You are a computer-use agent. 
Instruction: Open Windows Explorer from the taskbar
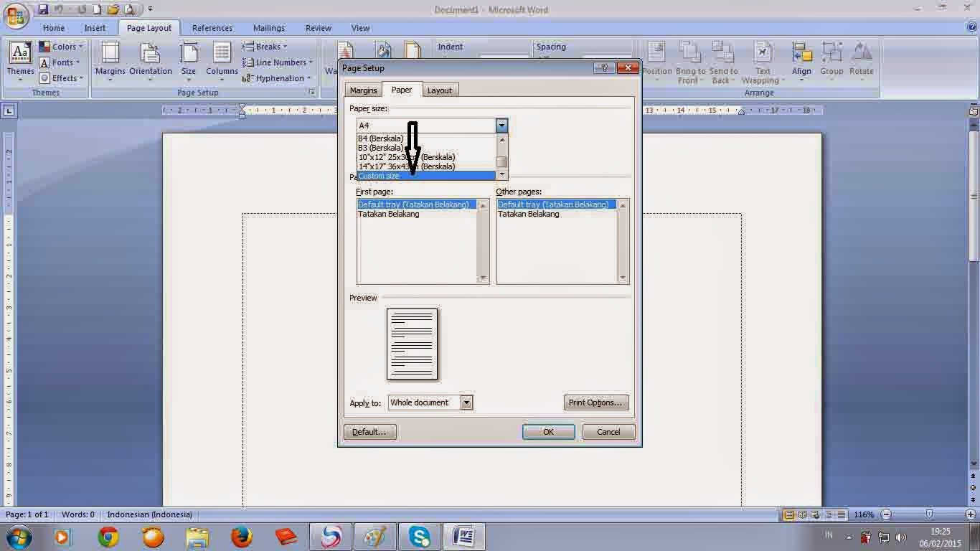[x=197, y=537]
